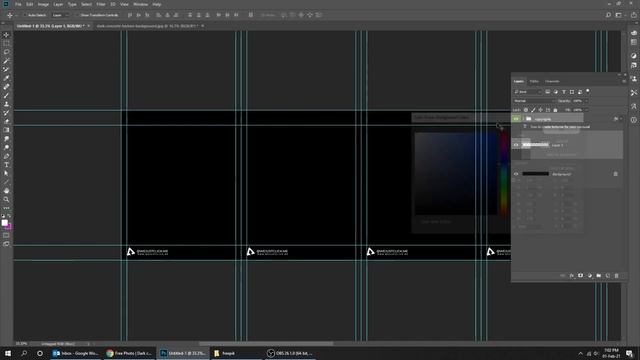Open the Layers panel options menu

point(624,81)
